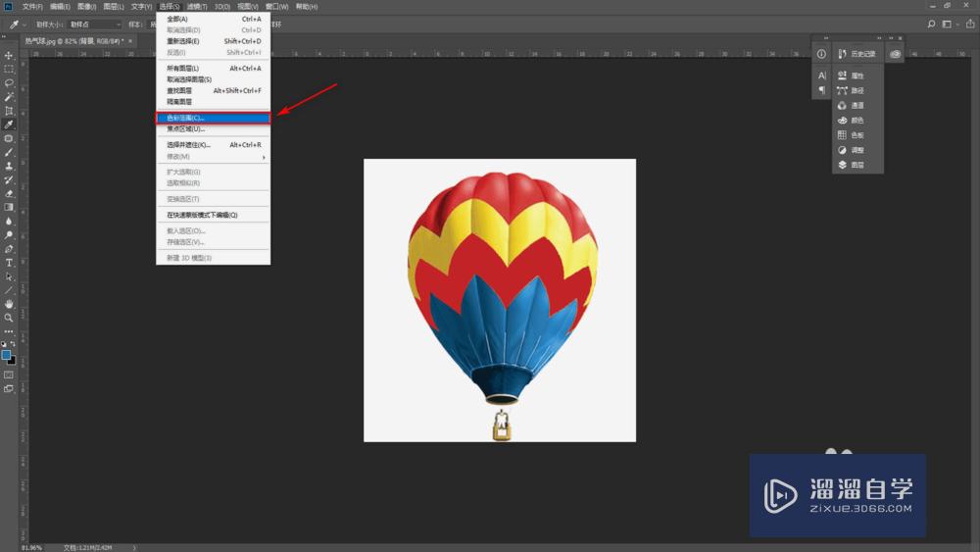
Task: Click the share button at top right
Action: click(968, 24)
